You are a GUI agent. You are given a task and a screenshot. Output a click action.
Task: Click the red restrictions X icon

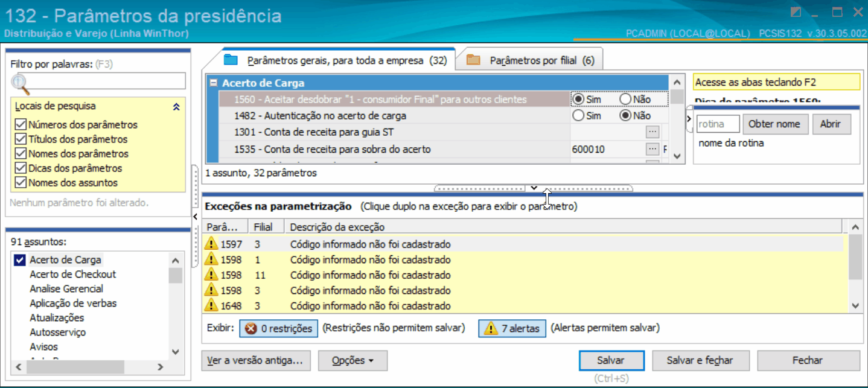(x=251, y=329)
